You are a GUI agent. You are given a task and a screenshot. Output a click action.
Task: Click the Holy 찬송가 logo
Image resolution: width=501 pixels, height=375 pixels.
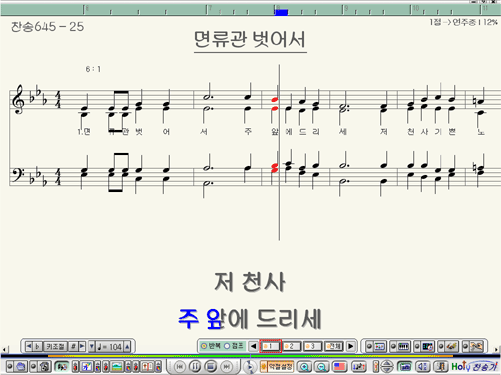tap(475, 366)
